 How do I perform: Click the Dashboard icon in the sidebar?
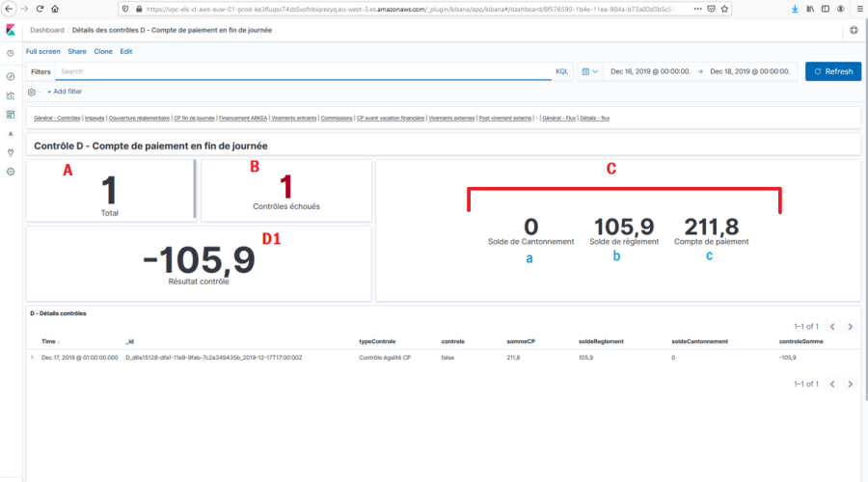point(11,114)
